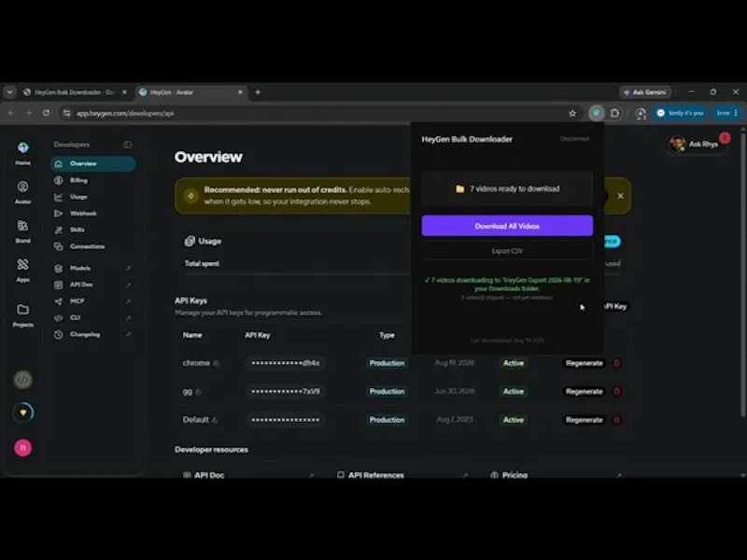Click the address bar URL

coord(125,113)
